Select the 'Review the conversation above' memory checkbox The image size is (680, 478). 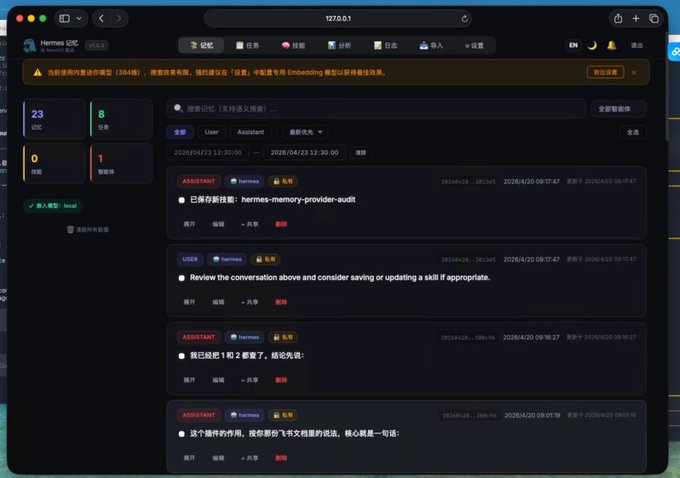(182, 278)
